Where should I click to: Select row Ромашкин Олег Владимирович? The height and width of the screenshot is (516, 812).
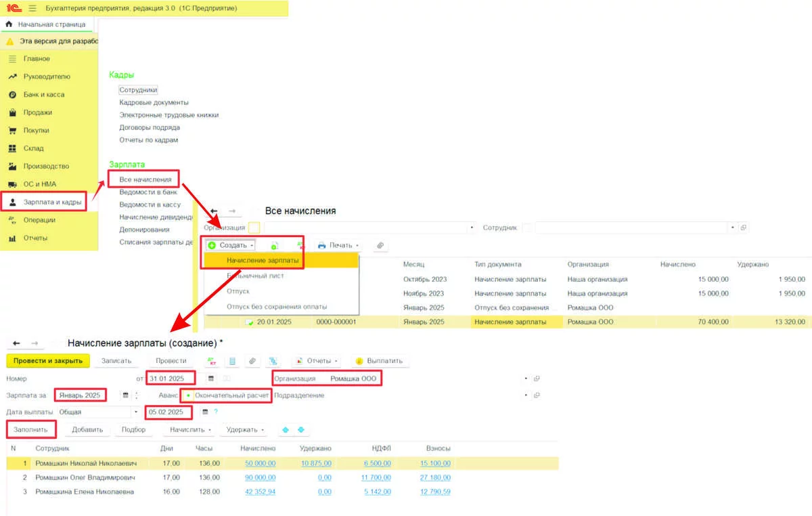click(x=283, y=477)
